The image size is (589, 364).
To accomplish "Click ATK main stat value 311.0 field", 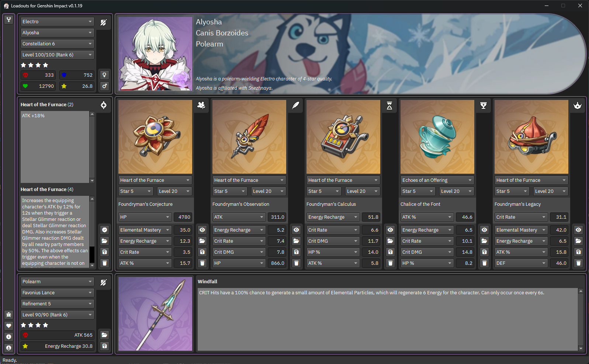I will pyautogui.click(x=277, y=217).
